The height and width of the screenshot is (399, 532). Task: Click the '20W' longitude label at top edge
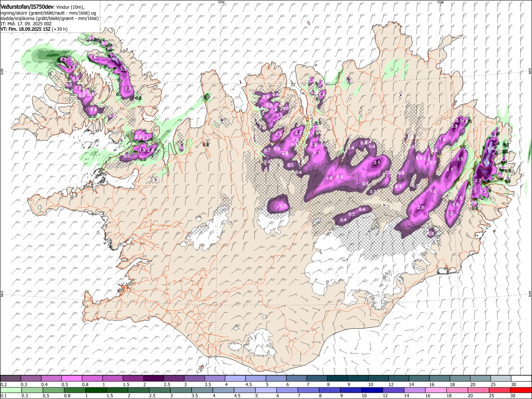pyautogui.click(x=221, y=2)
